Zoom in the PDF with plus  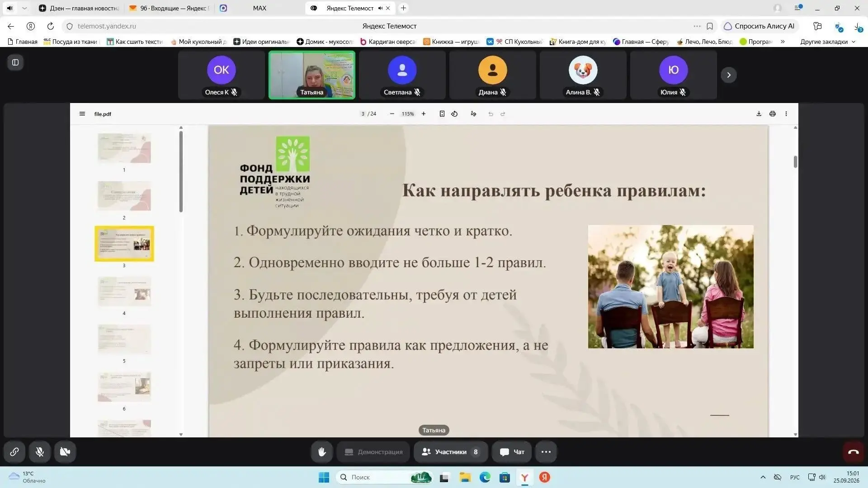pyautogui.click(x=424, y=114)
